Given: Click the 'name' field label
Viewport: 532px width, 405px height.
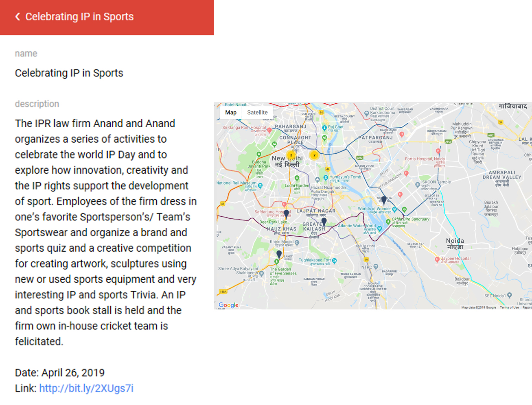Looking at the screenshot, I should pyautogui.click(x=26, y=54).
